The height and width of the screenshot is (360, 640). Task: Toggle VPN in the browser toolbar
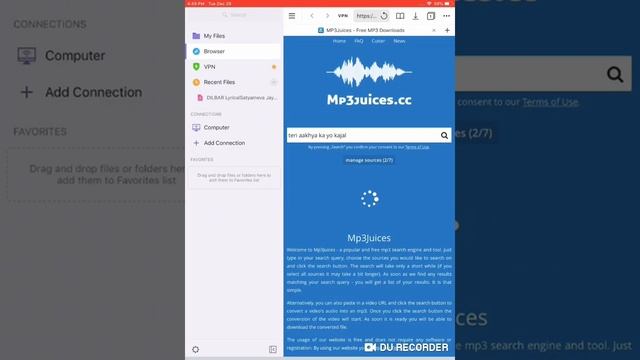point(343,16)
